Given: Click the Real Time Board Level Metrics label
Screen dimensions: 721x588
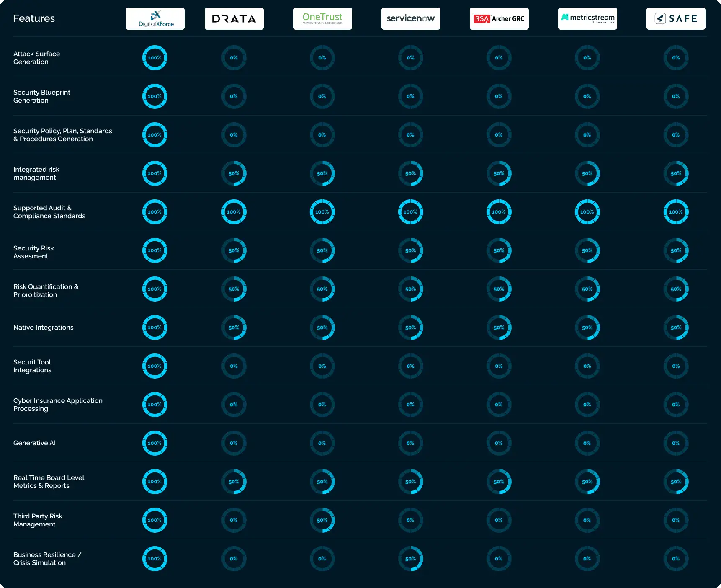Looking at the screenshot, I should coord(49,482).
